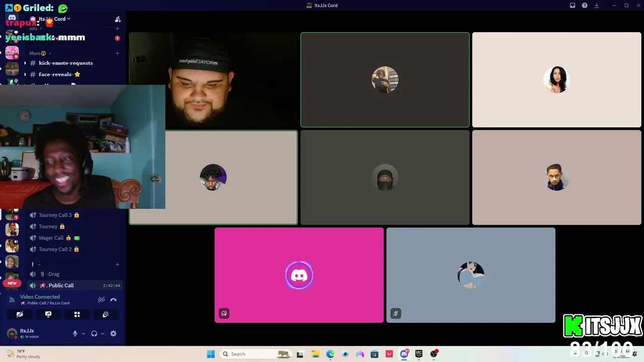Open Epic Games Launcher from taskbar
Image resolution: width=644 pixels, height=362 pixels.
[x=419, y=354]
